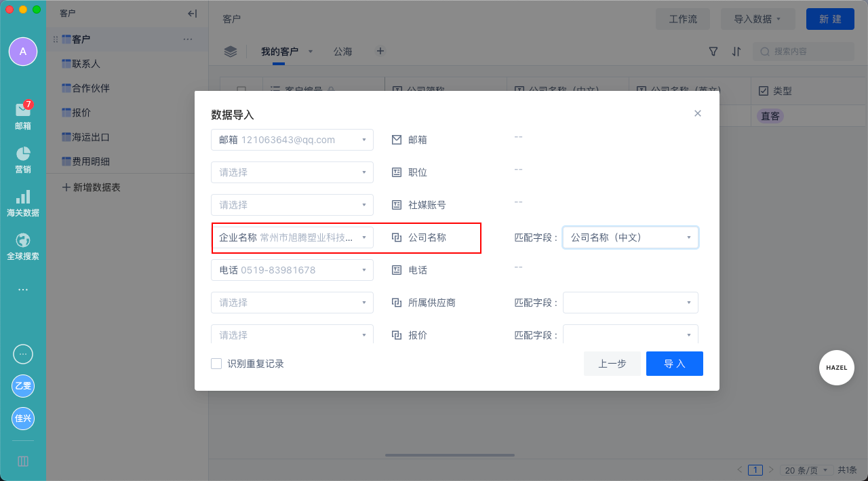Open the 佳兴 avatar

(x=23, y=418)
